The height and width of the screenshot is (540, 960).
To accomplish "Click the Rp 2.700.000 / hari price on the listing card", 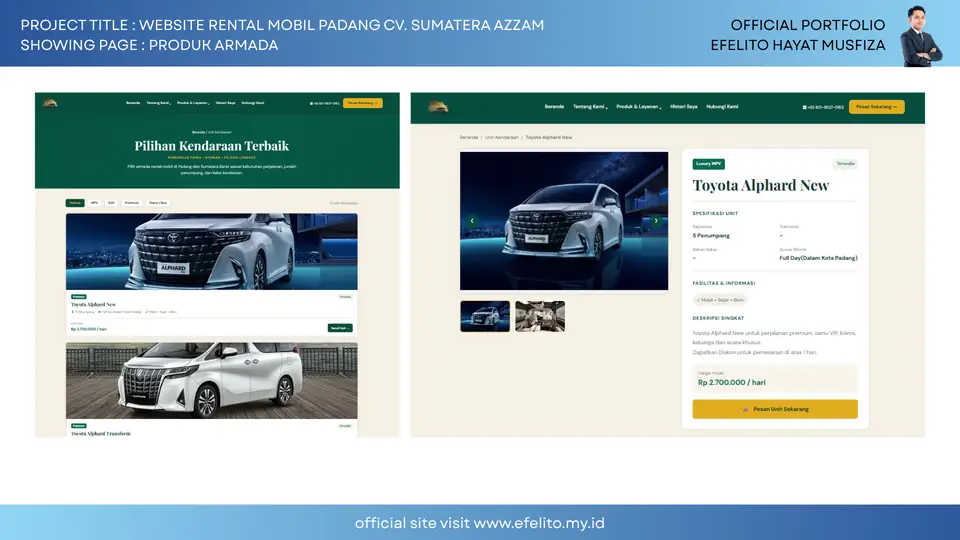I will (x=89, y=329).
